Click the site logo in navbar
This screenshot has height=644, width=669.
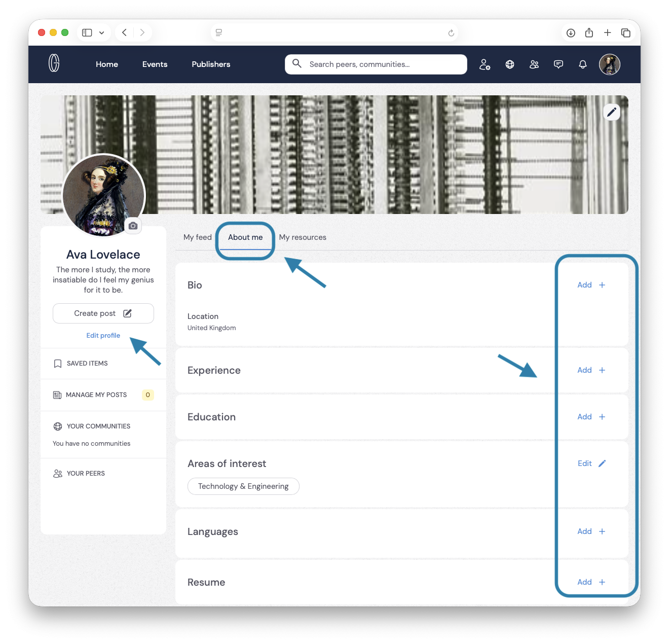point(54,63)
